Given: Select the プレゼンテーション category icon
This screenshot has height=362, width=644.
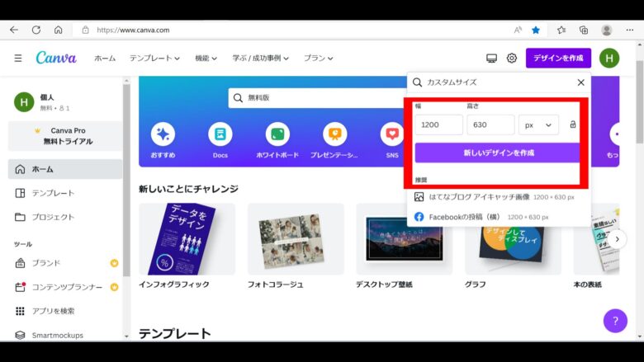Looking at the screenshot, I should click(334, 134).
